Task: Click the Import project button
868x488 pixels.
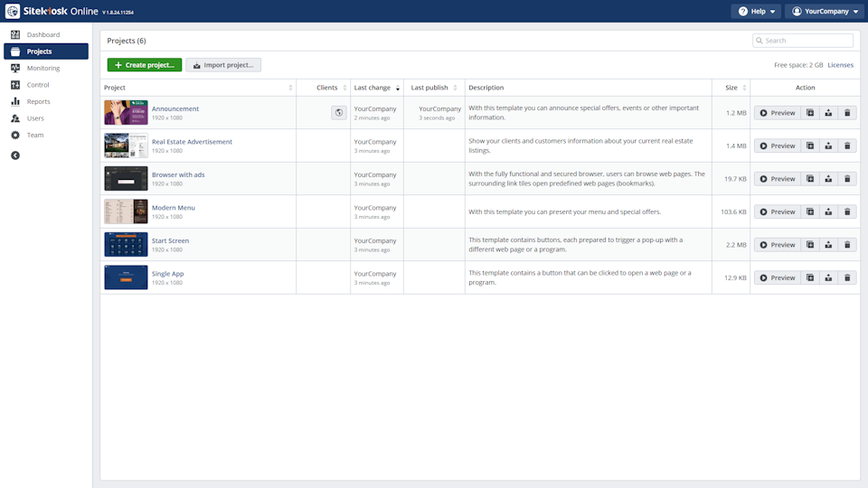Action: pyautogui.click(x=223, y=65)
